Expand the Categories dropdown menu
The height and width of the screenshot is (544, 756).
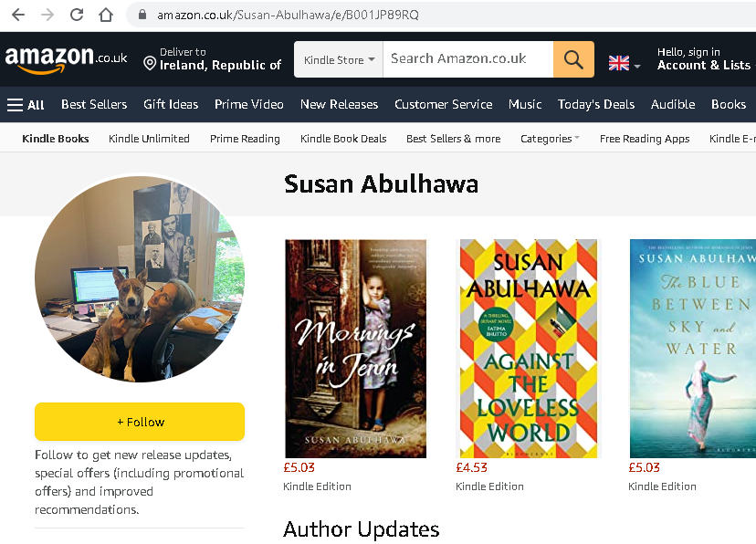pos(550,139)
